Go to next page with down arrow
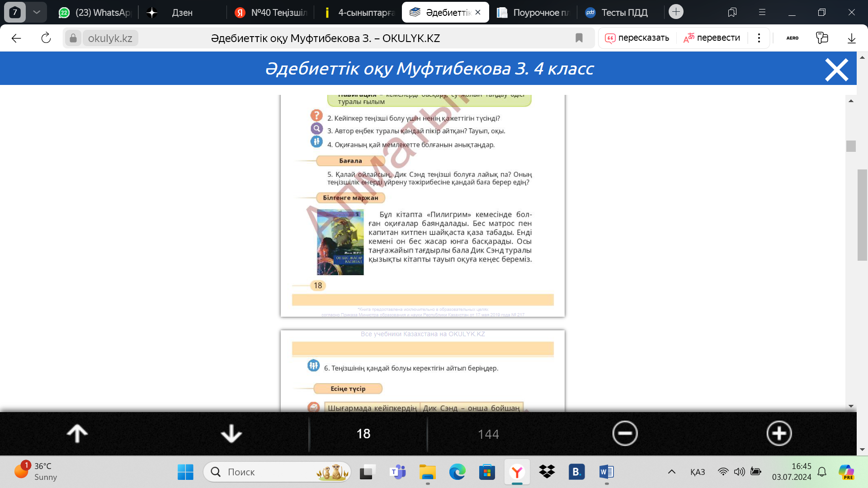Viewport: 868px width, 488px height. [x=231, y=434]
